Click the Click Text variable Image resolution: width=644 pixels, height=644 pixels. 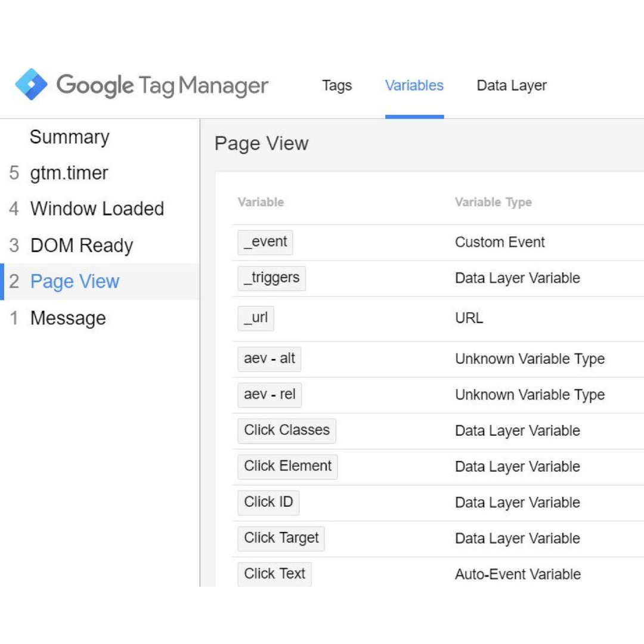tap(274, 574)
